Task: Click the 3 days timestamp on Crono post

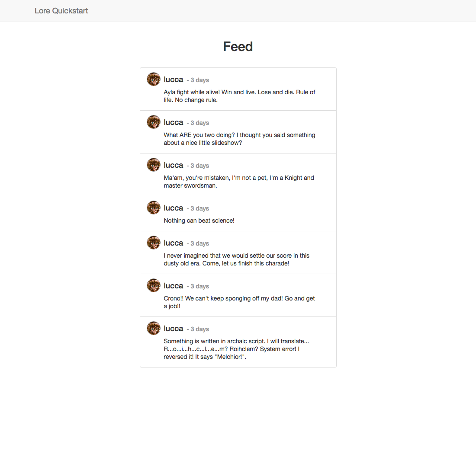Action: click(x=200, y=286)
